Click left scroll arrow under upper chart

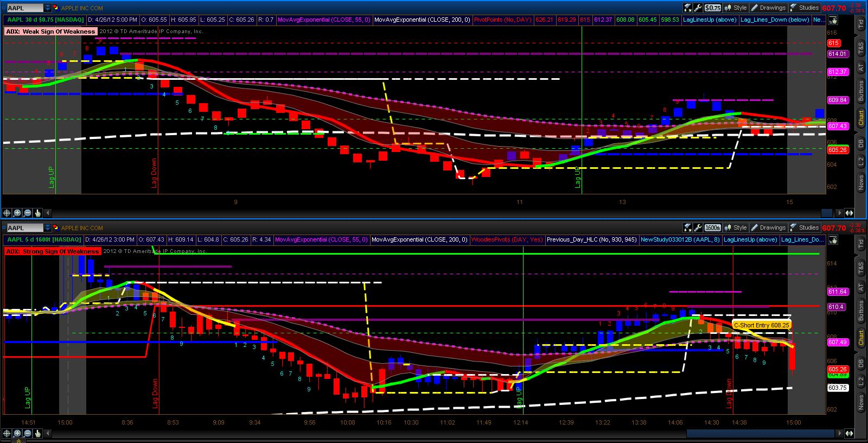[47, 213]
